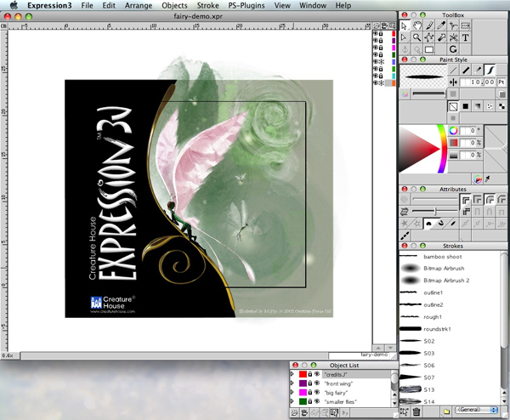Open the Expression3 application menu

point(49,6)
